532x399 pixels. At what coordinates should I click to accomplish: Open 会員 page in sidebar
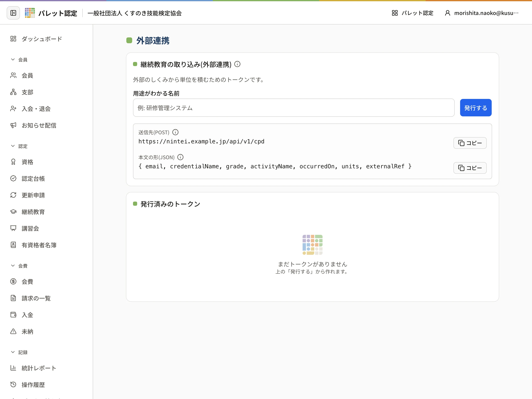[46, 75]
